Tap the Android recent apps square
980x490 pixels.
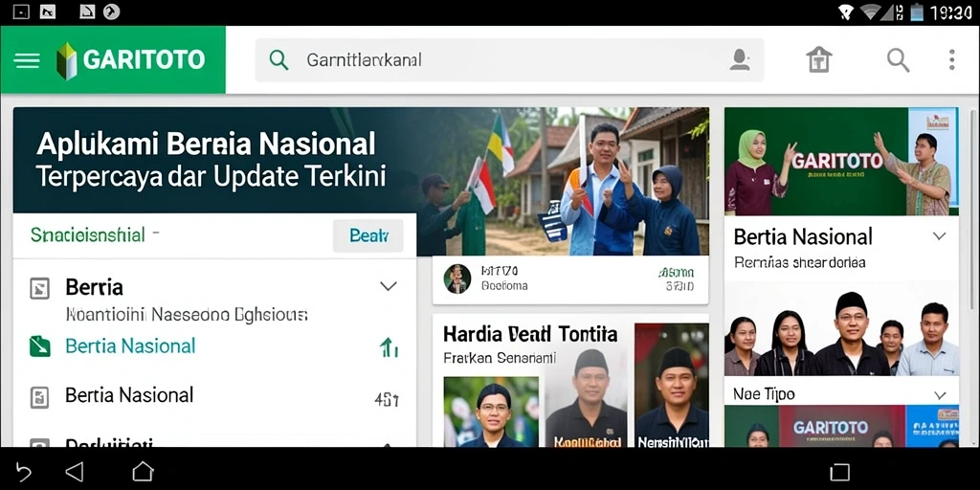(x=840, y=472)
